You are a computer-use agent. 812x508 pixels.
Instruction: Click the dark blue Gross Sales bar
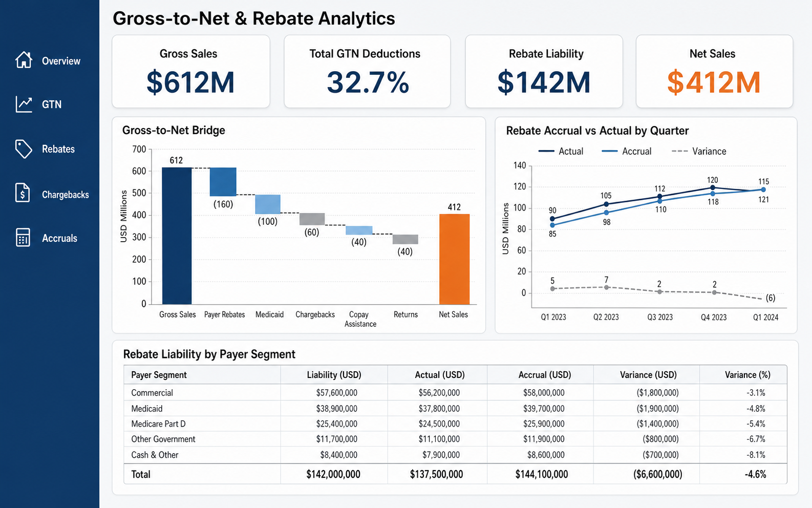coord(177,236)
